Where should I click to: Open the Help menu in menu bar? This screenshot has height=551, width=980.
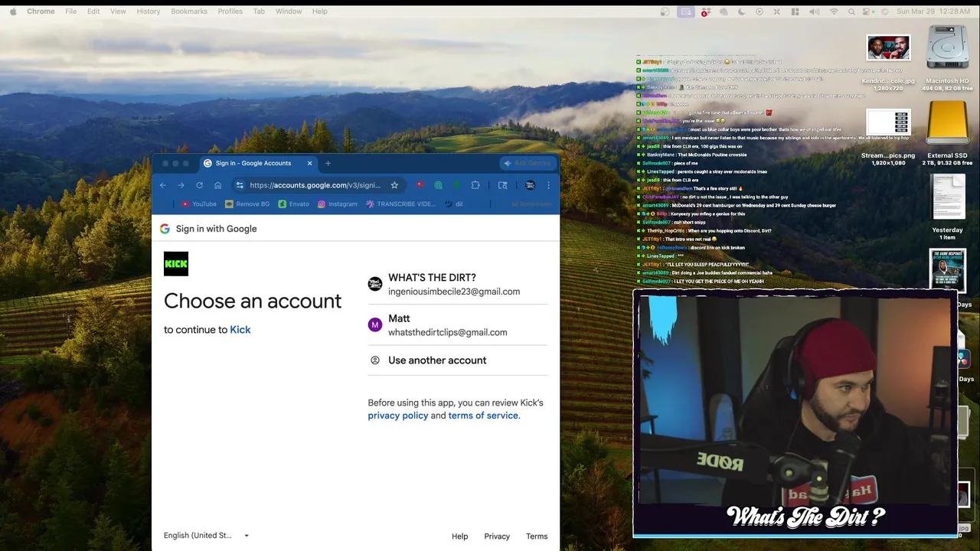319,11
